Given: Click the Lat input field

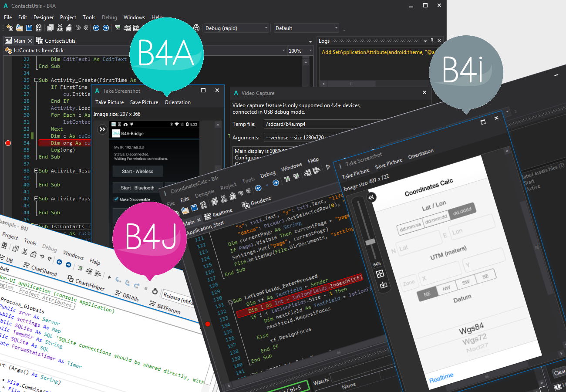Looking at the screenshot, I should [418, 242].
